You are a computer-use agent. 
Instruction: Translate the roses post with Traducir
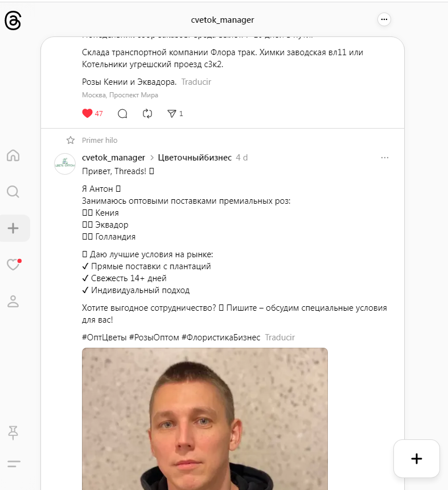coord(196,82)
